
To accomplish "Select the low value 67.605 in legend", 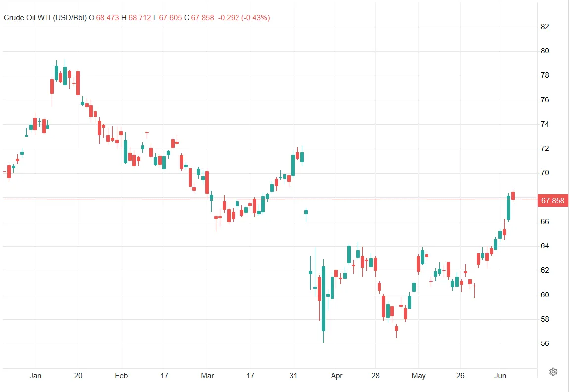I will [170, 18].
